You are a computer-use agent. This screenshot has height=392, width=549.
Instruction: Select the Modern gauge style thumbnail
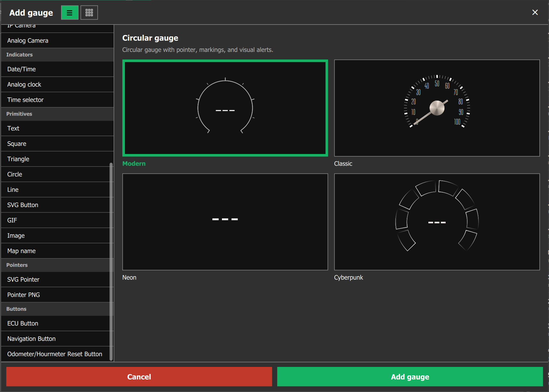[x=225, y=108]
